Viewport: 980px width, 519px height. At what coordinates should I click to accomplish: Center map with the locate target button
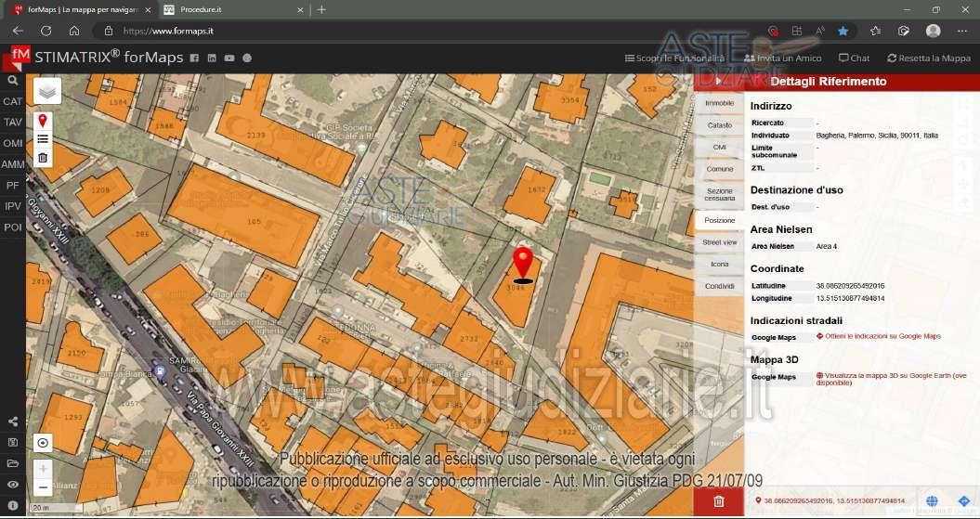click(43, 443)
